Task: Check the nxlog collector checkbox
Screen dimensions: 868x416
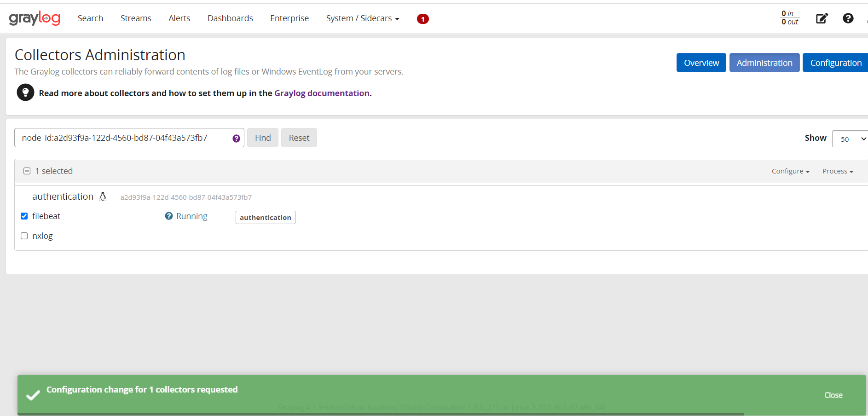Action: point(24,236)
